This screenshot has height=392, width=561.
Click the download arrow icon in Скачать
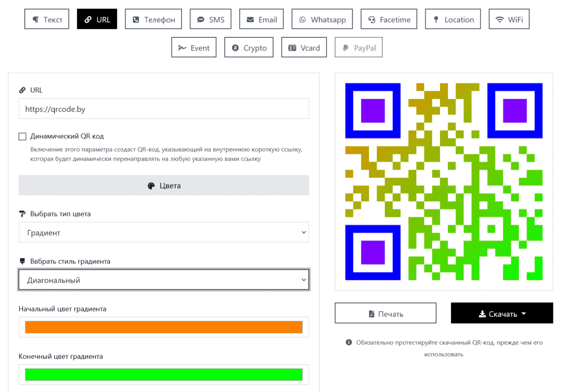482,314
